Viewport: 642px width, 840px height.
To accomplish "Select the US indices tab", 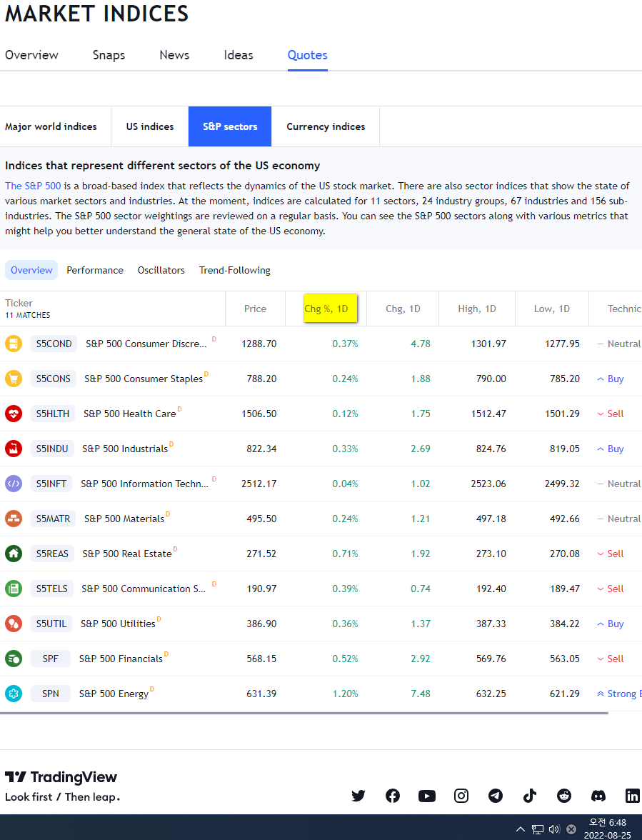I will 150,126.
